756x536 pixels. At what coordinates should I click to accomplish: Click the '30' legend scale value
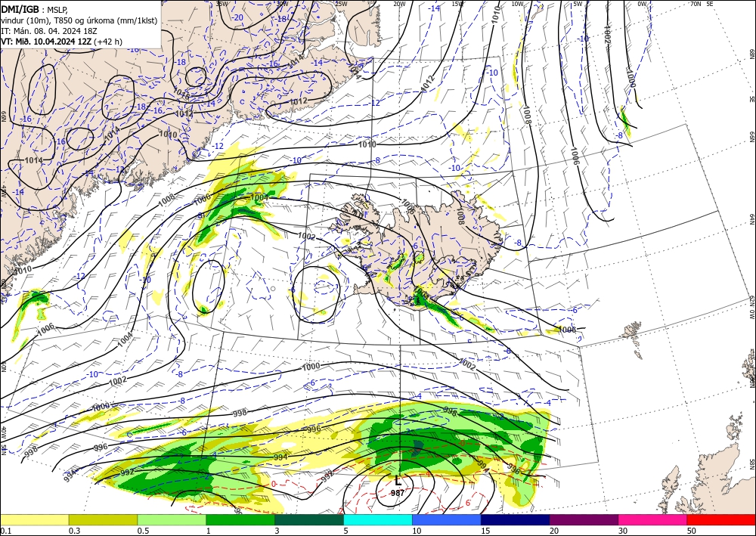pos(624,531)
